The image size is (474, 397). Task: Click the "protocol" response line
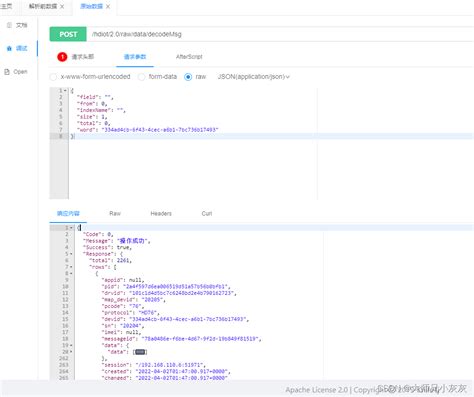(130, 313)
